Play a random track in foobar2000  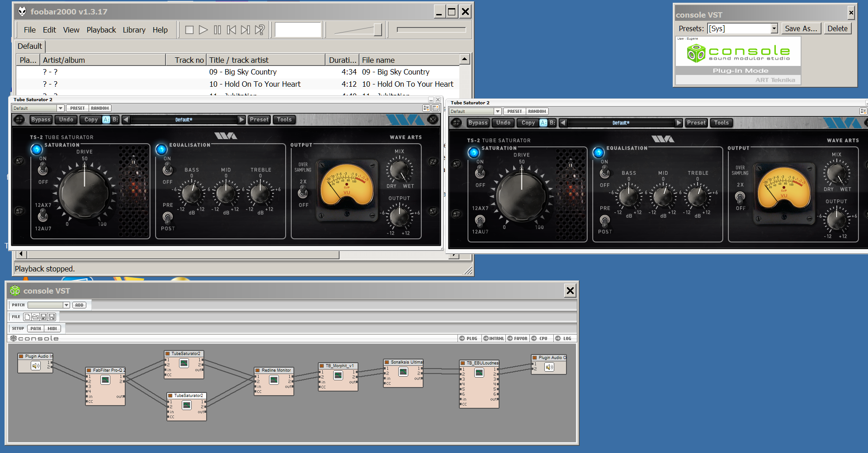point(259,30)
